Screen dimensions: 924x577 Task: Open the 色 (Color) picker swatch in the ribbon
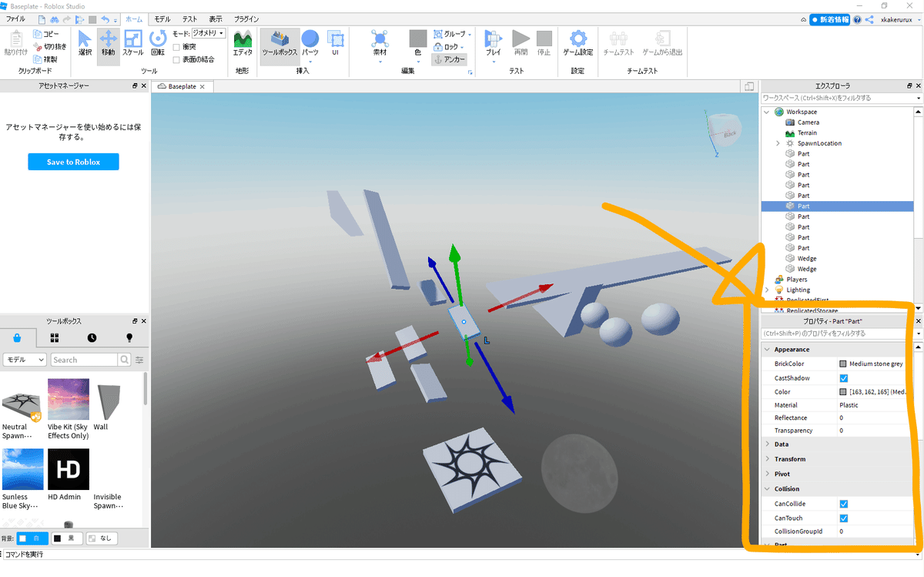point(417,39)
